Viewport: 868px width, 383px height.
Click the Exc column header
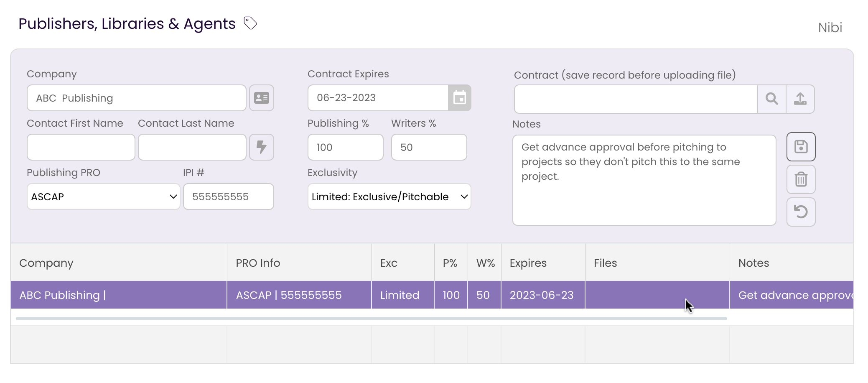click(x=403, y=263)
